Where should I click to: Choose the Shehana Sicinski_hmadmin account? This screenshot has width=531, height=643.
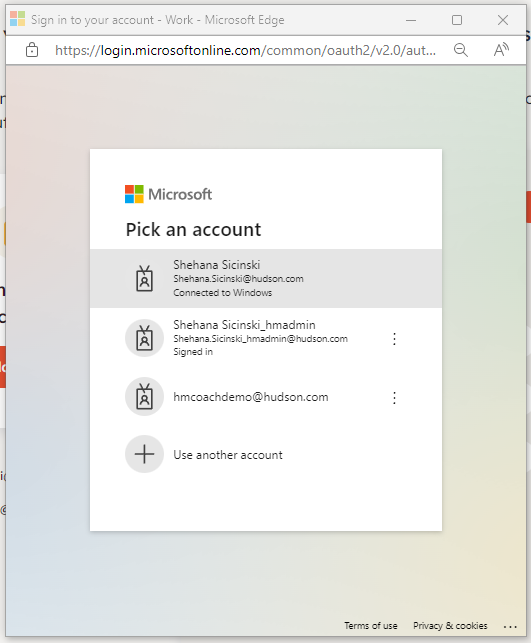tap(266, 338)
